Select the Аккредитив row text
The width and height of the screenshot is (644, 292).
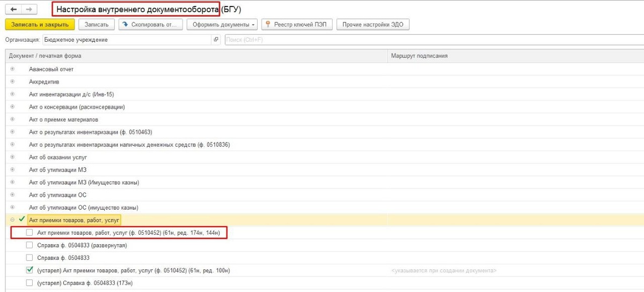coord(44,81)
